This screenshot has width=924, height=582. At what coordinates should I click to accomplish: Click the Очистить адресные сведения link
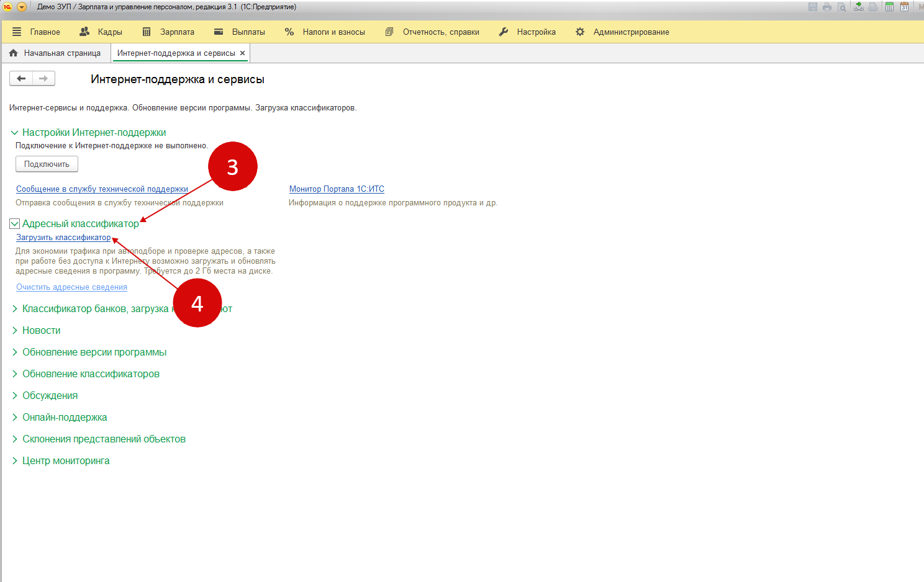71,287
